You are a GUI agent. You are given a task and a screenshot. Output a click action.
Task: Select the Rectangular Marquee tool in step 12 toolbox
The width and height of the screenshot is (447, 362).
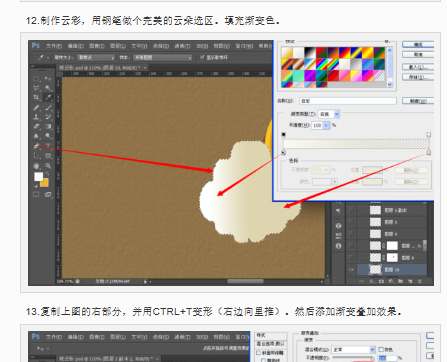pos(36,79)
